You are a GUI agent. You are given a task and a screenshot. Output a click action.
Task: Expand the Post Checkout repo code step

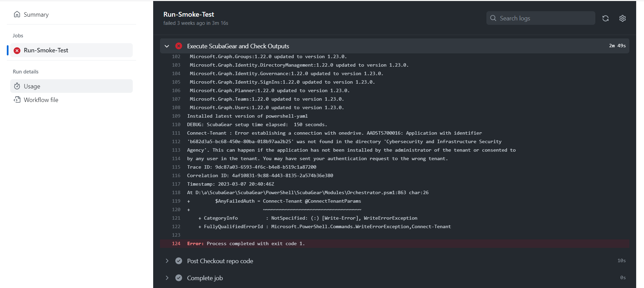[x=167, y=261]
